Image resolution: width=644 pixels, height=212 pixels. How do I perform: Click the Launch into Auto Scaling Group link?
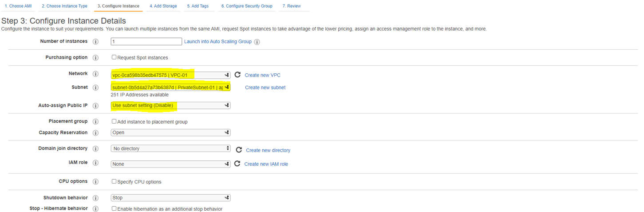[218, 42]
